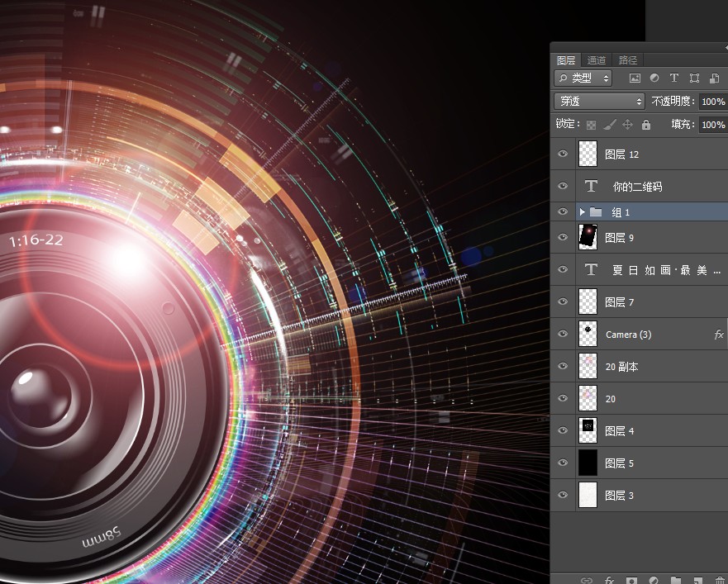Toggle the eye for 图层 3
This screenshot has height=584, width=728.
pyautogui.click(x=563, y=495)
